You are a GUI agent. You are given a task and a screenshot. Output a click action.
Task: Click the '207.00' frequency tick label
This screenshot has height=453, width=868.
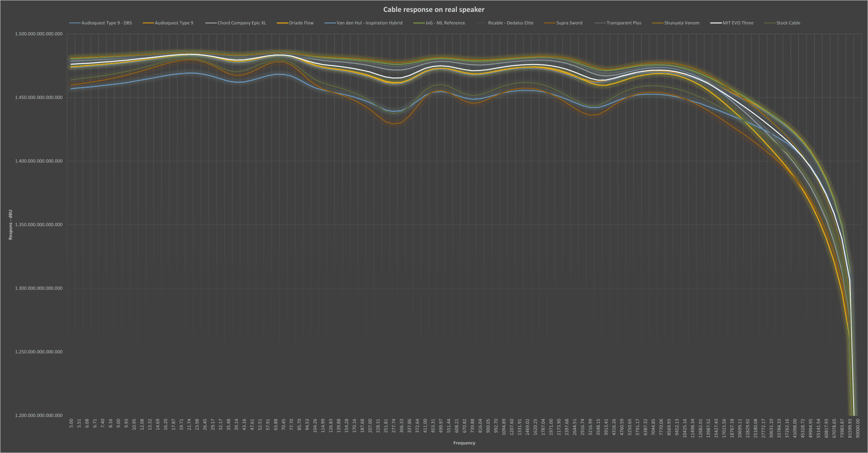click(x=370, y=426)
